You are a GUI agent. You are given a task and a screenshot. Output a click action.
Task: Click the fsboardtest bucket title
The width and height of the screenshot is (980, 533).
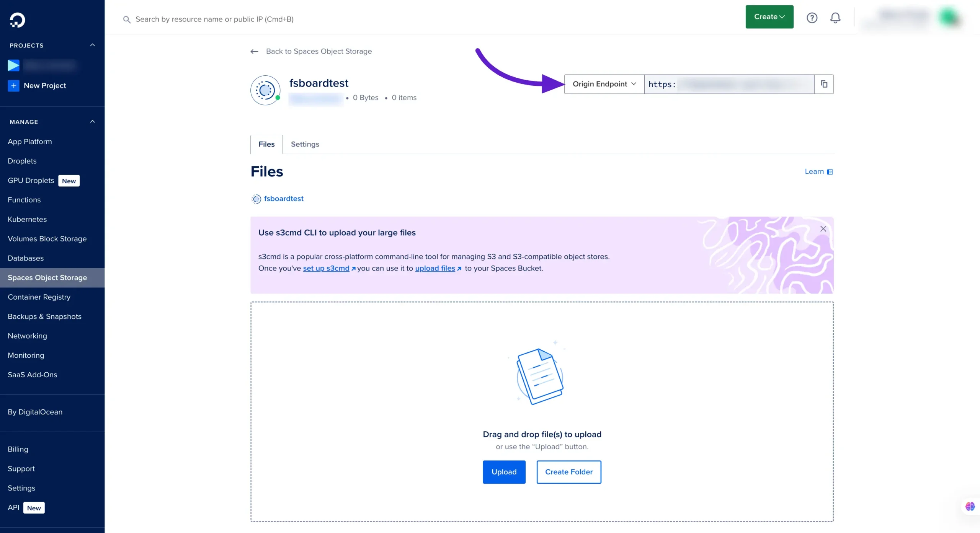(318, 83)
